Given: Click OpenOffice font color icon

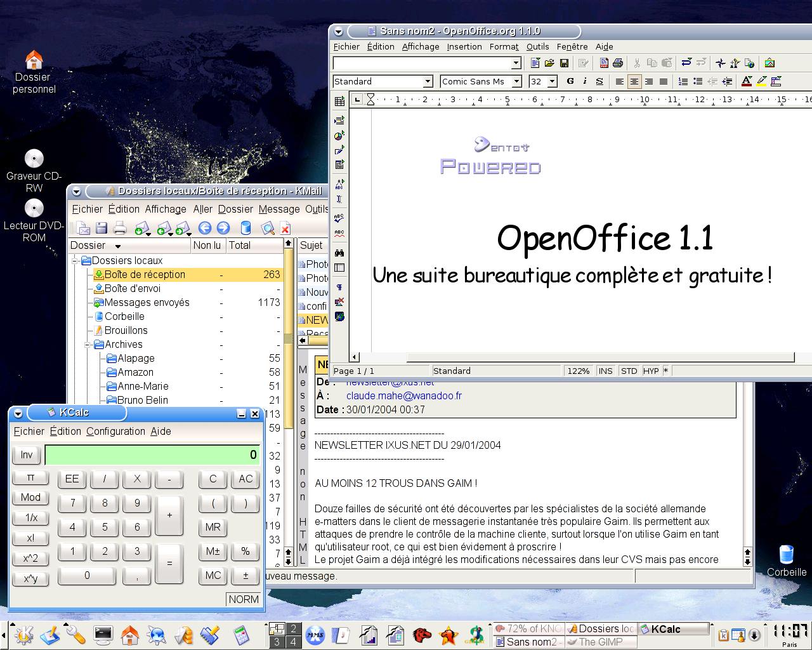Looking at the screenshot, I should [747, 81].
